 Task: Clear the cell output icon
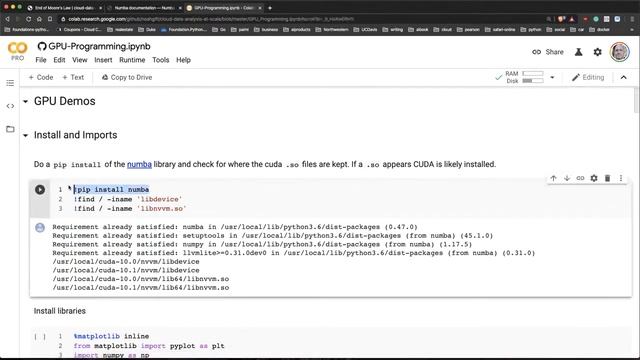(40, 227)
